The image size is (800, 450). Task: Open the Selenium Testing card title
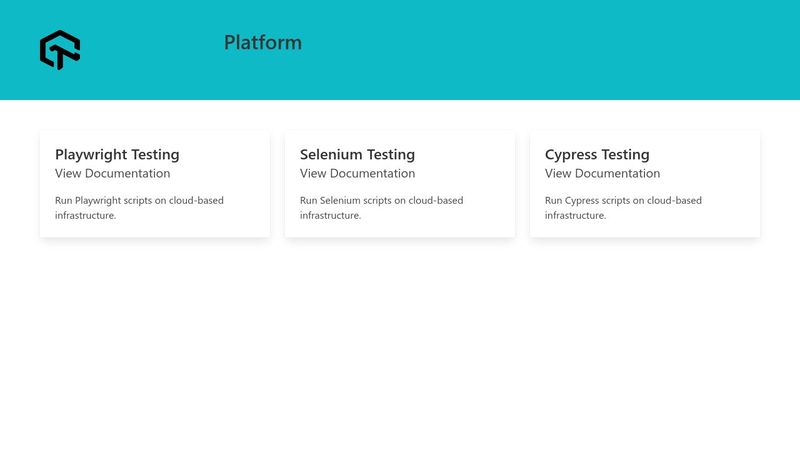pos(357,155)
